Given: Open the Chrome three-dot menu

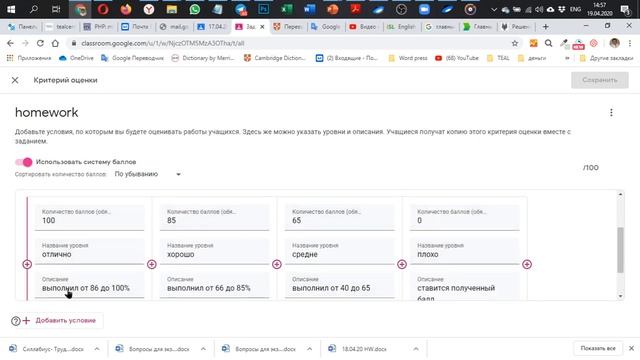Looking at the screenshot, I should point(630,43).
